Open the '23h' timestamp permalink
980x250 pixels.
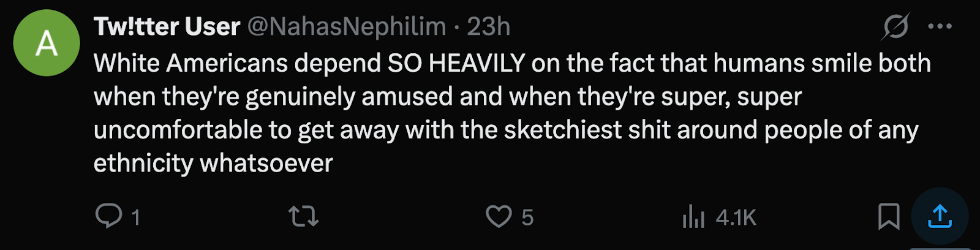point(488,26)
